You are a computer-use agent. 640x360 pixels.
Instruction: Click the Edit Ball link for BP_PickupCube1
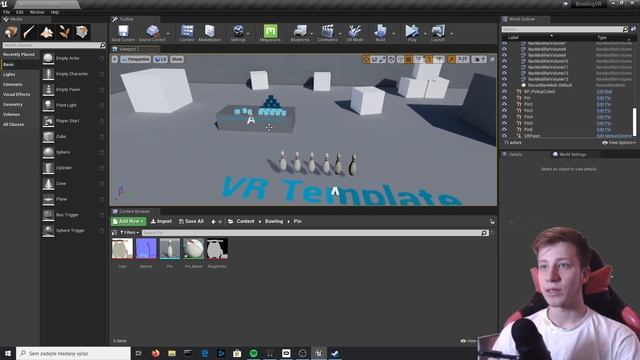(604, 92)
